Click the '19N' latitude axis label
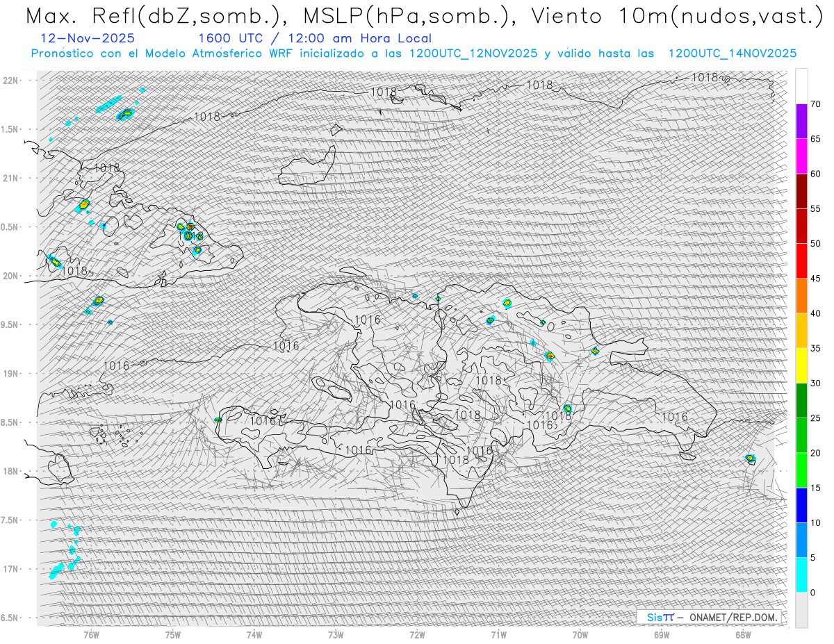834x644 pixels. [12, 373]
